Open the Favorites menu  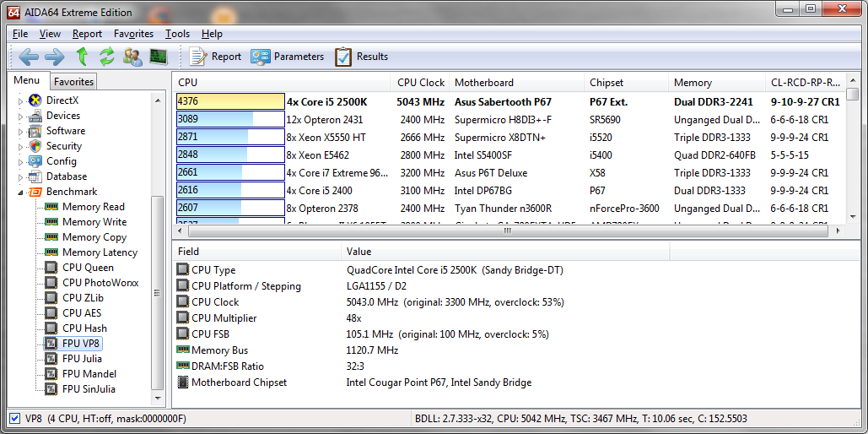coord(133,34)
